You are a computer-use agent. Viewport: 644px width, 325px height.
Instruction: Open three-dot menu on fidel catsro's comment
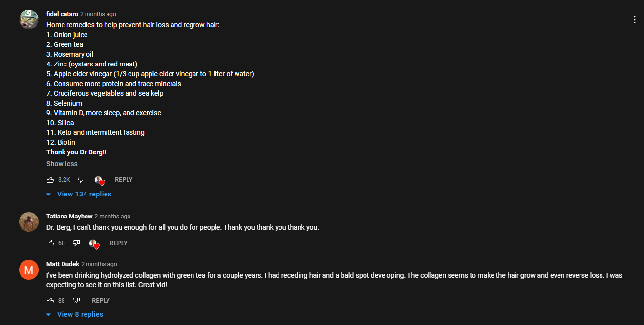coord(635,20)
